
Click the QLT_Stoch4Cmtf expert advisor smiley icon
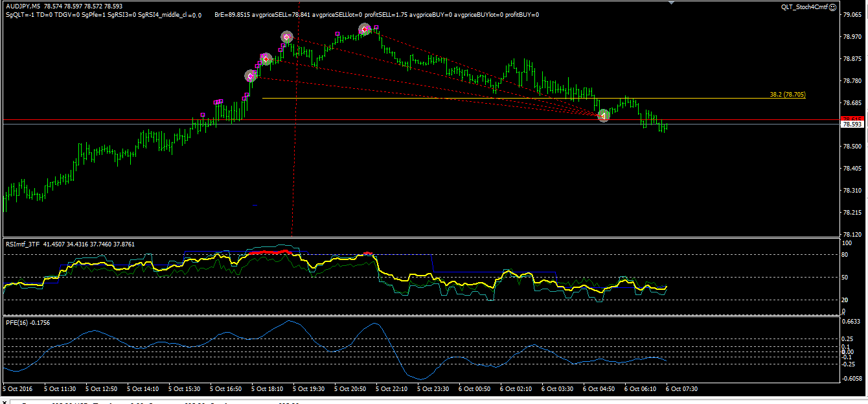(x=831, y=6)
